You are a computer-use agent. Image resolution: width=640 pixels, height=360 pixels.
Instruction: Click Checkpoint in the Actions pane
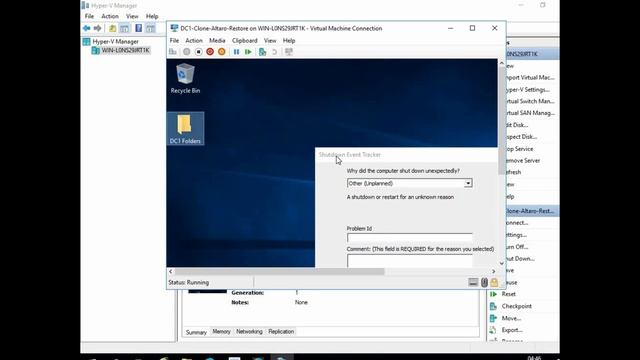tap(517, 306)
